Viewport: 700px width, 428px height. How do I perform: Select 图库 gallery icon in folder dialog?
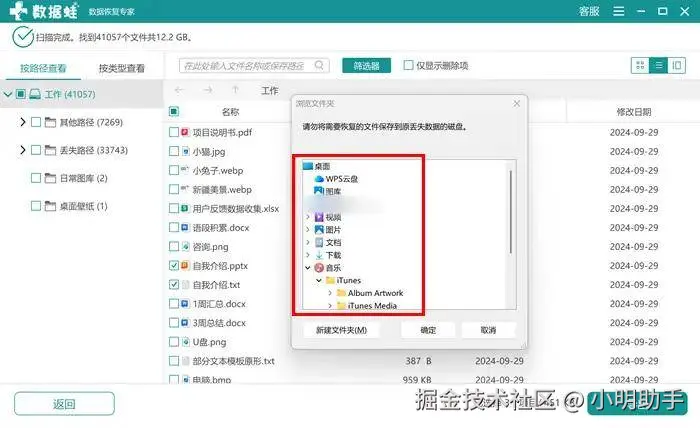pyautogui.click(x=319, y=191)
